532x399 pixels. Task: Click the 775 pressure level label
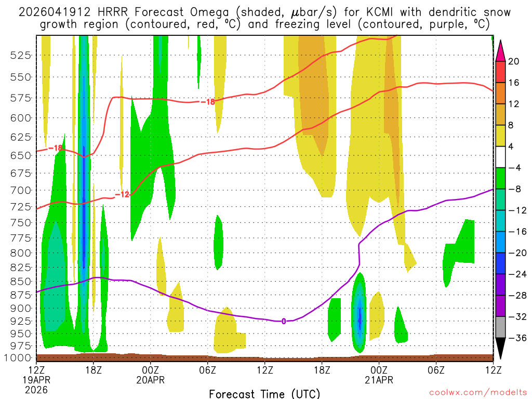(x=21, y=238)
